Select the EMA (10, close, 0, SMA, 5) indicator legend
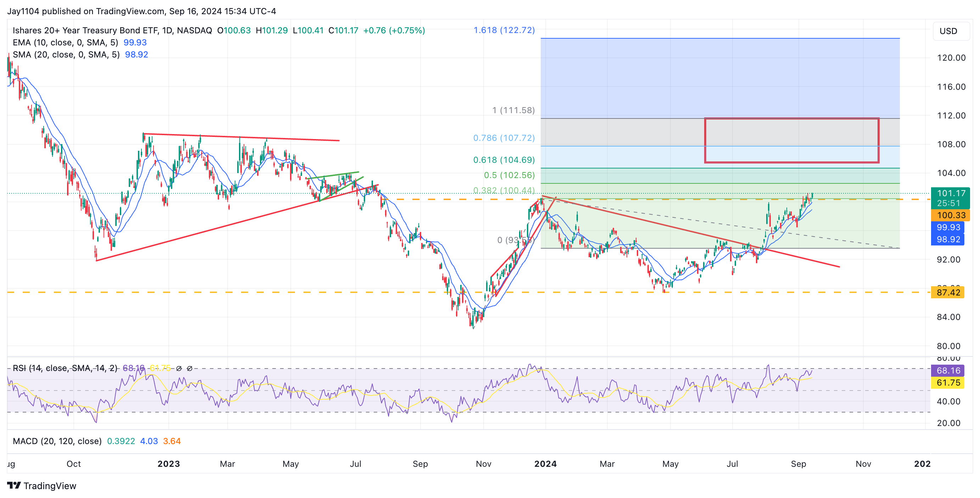The height and width of the screenshot is (498, 980). point(66,43)
